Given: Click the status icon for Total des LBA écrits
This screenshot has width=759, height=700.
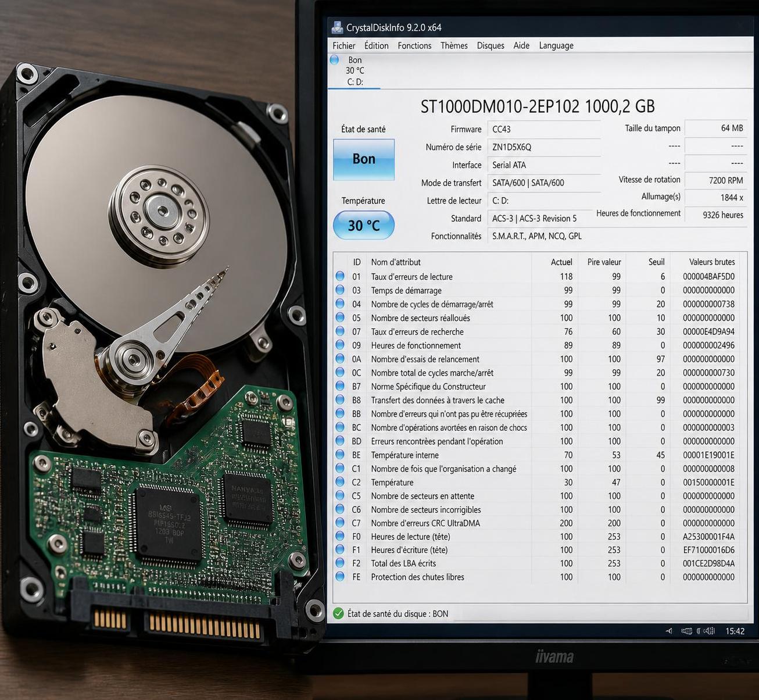Looking at the screenshot, I should click(340, 563).
